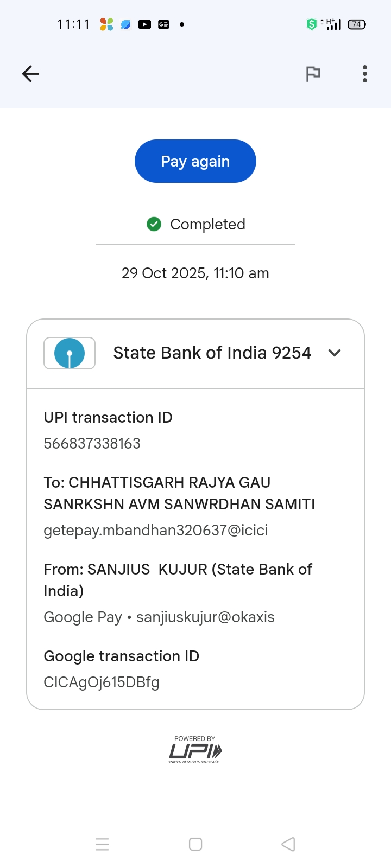Tap the sender address sanjiuskujur@okaxis
The width and height of the screenshot is (391, 868).
tap(205, 617)
